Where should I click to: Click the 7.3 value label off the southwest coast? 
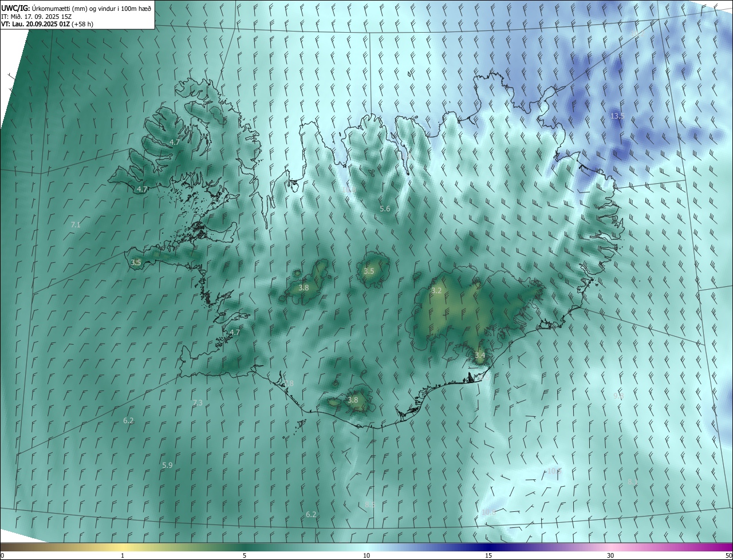click(198, 403)
